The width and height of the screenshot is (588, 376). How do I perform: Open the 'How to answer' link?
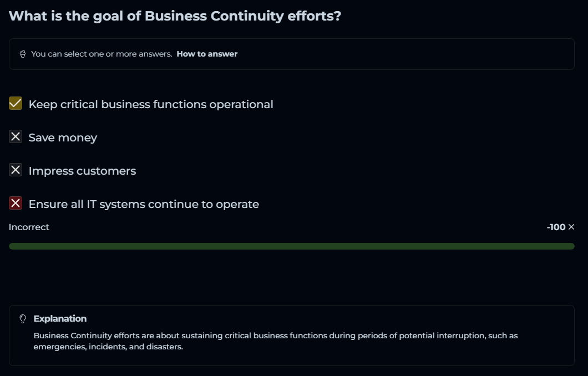coord(207,54)
